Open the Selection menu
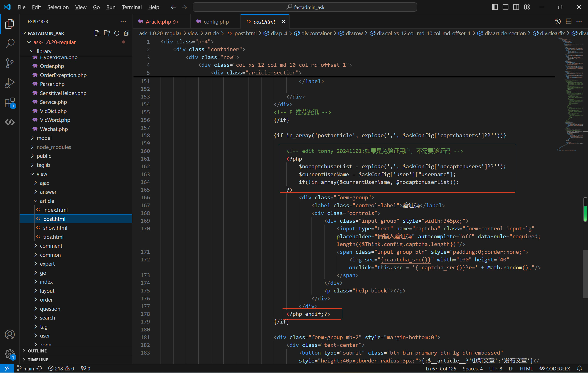 coord(58,7)
